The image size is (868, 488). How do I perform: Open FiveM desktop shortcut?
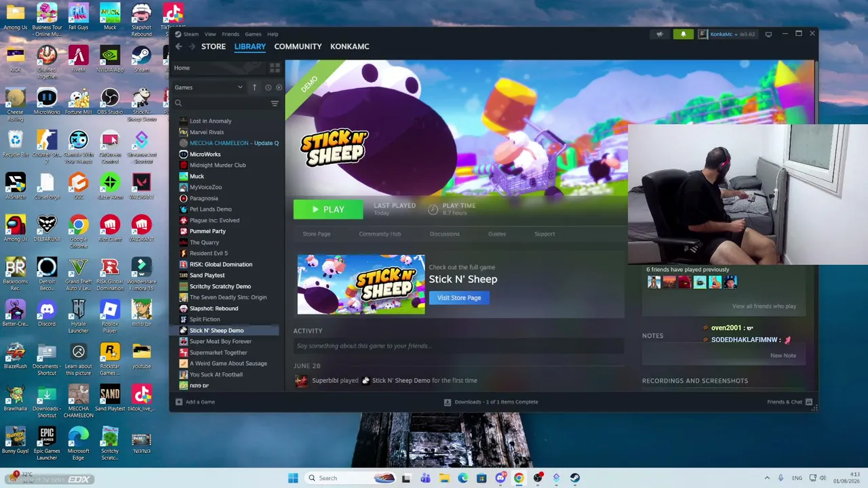click(78, 59)
